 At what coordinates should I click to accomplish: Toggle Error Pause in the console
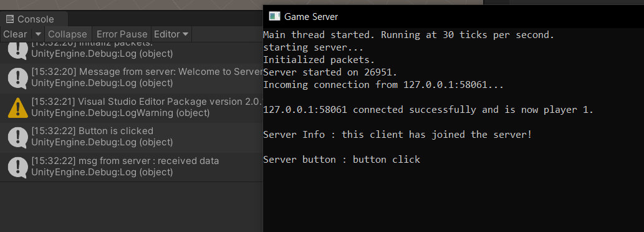pyautogui.click(x=122, y=34)
